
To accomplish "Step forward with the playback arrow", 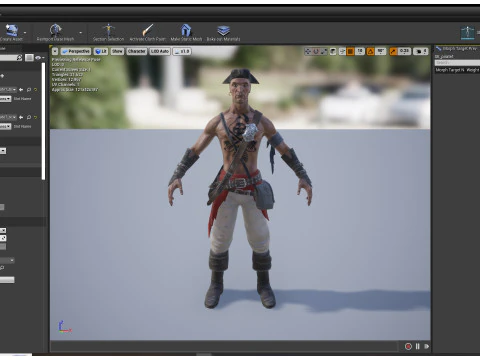I will [x=426, y=346].
